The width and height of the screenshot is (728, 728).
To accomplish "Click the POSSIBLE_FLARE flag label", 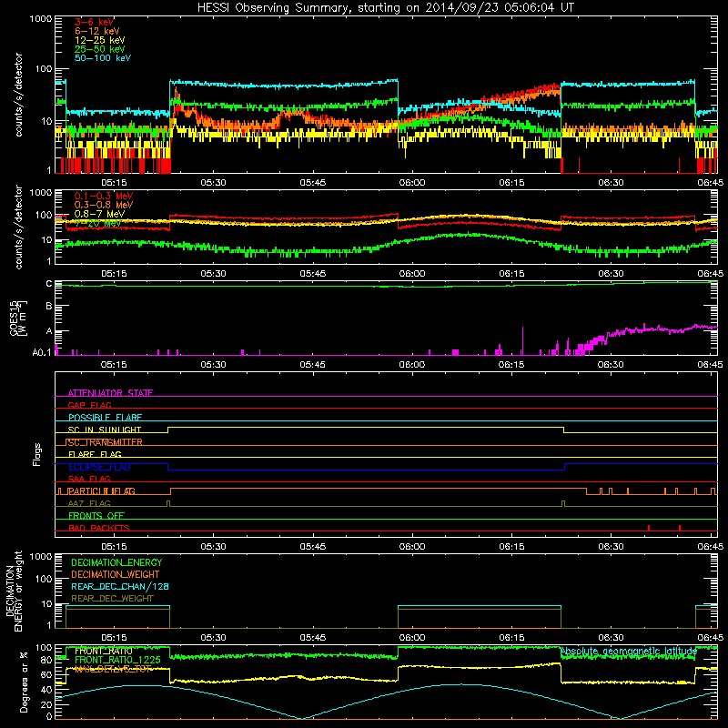I will coord(105,418).
